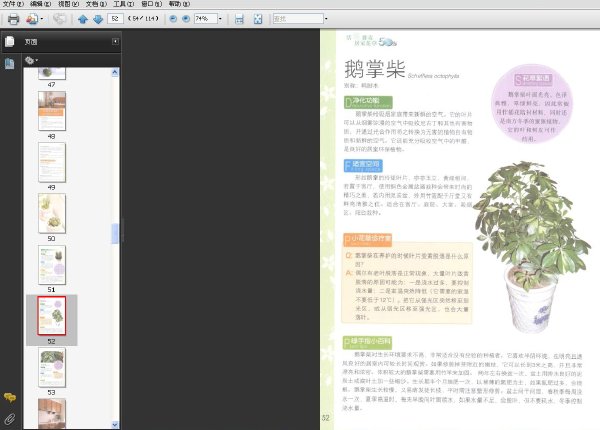This screenshot has width=600, height=430.
Task: Open the 文件 (File) menu
Action: pyautogui.click(x=13, y=4)
